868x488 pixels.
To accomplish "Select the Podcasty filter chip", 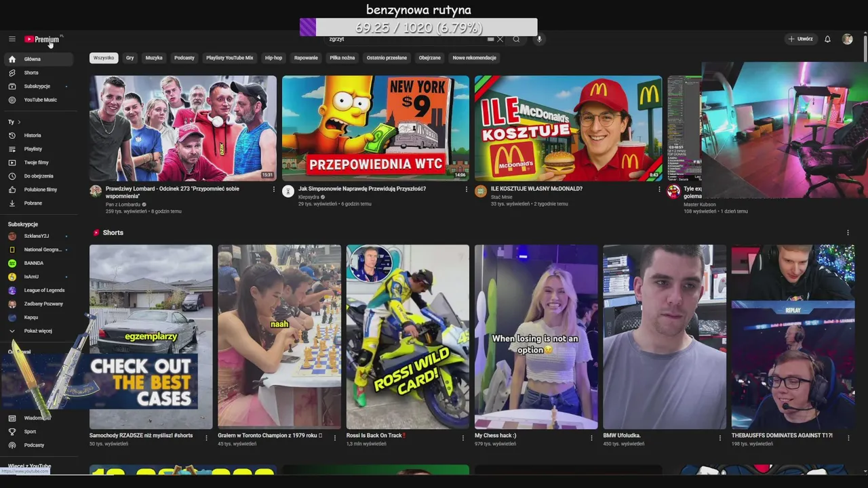I will click(x=184, y=58).
